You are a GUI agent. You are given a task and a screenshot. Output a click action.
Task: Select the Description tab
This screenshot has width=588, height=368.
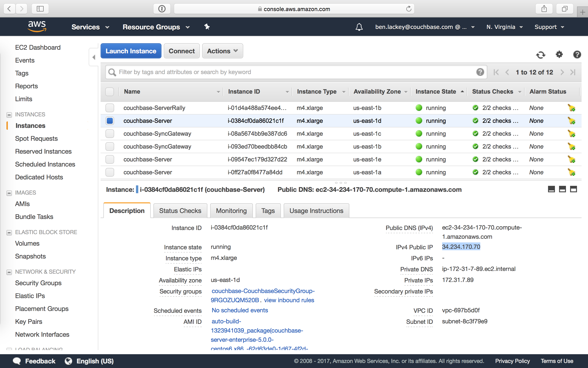pyautogui.click(x=127, y=210)
